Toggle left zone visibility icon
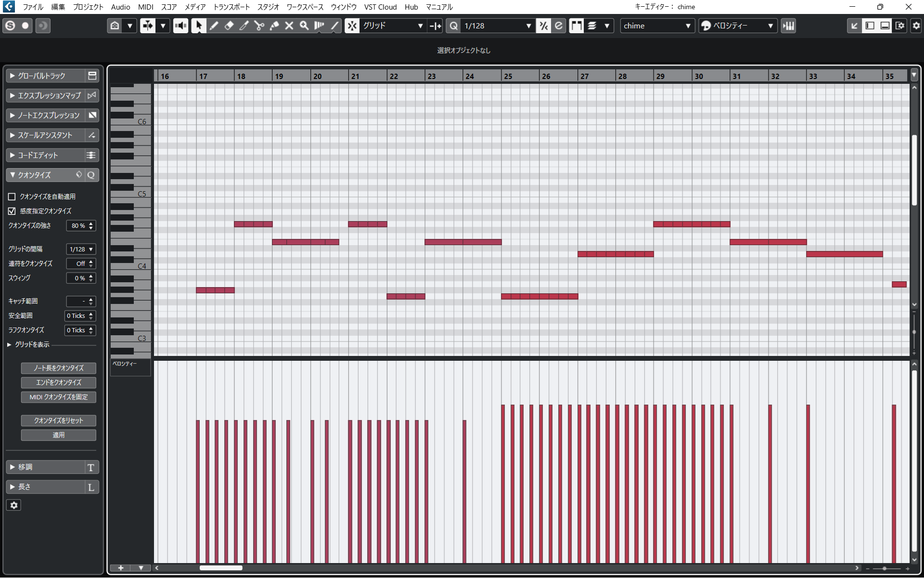This screenshot has width=924, height=578. (x=870, y=26)
